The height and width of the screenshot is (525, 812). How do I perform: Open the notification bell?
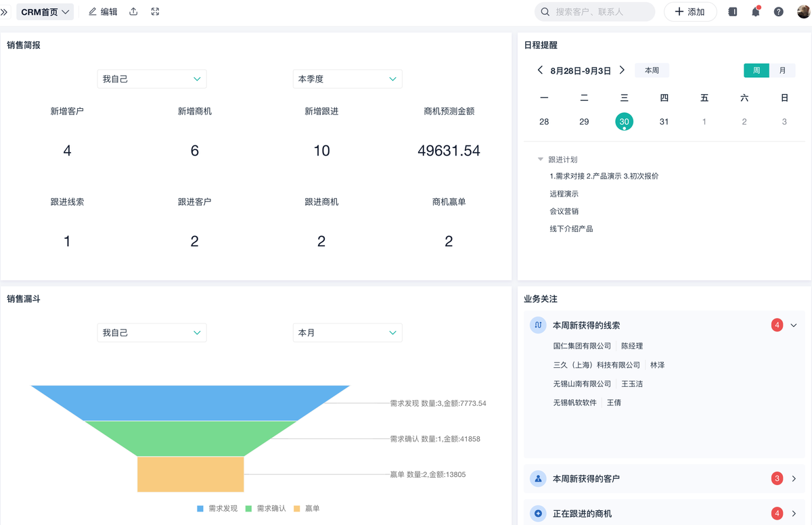pyautogui.click(x=756, y=12)
